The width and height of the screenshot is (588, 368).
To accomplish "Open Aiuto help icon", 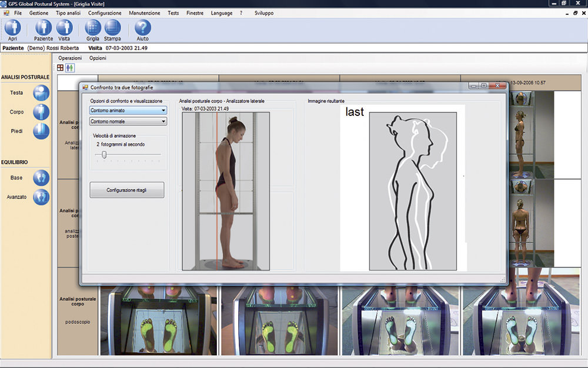I will click(x=142, y=28).
